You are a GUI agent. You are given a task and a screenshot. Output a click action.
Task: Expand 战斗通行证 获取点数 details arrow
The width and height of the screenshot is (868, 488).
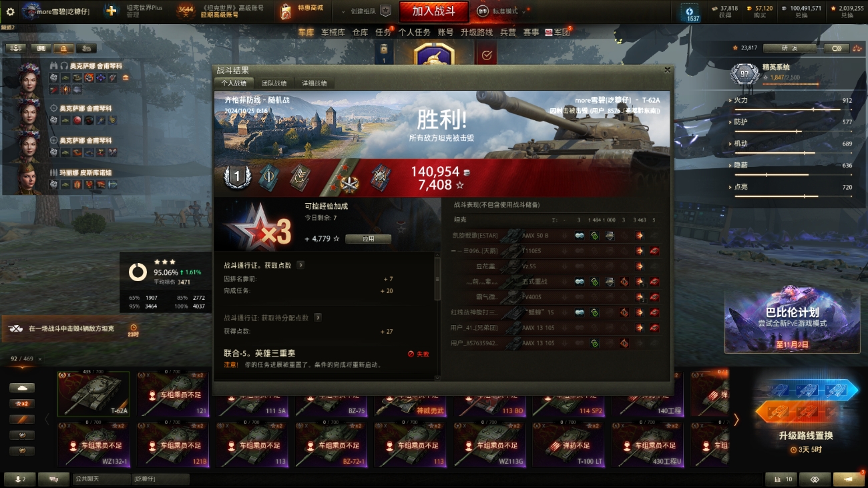pos(300,265)
